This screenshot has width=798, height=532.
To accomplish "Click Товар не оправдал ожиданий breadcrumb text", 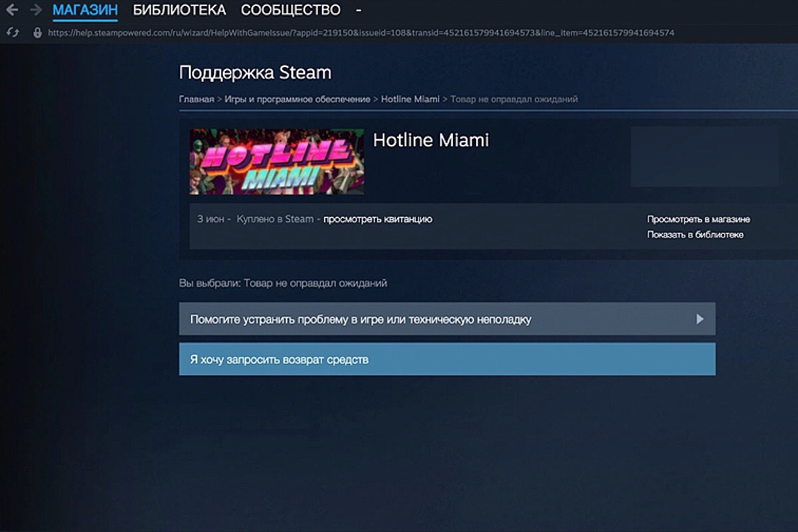I will (514, 99).
